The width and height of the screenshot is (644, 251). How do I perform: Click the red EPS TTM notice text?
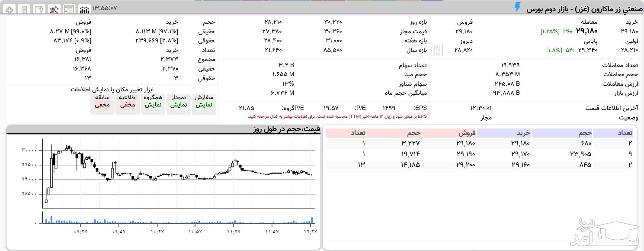337,116
